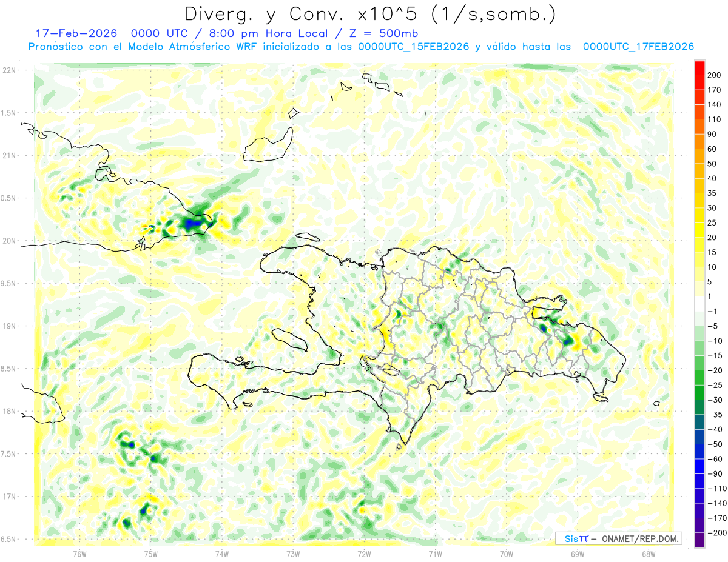Click the '19N' latitude label
Screen dimensions: 728x562
click(x=9, y=326)
